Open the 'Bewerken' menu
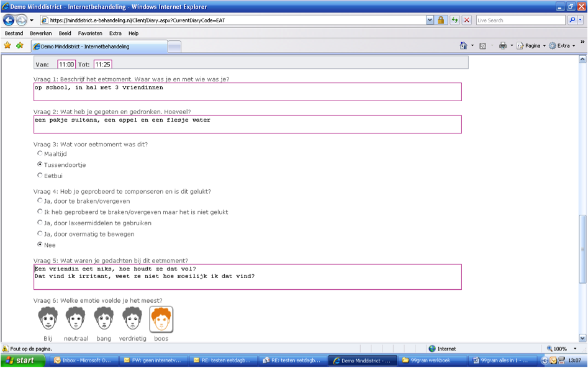588x368 pixels. (41, 34)
